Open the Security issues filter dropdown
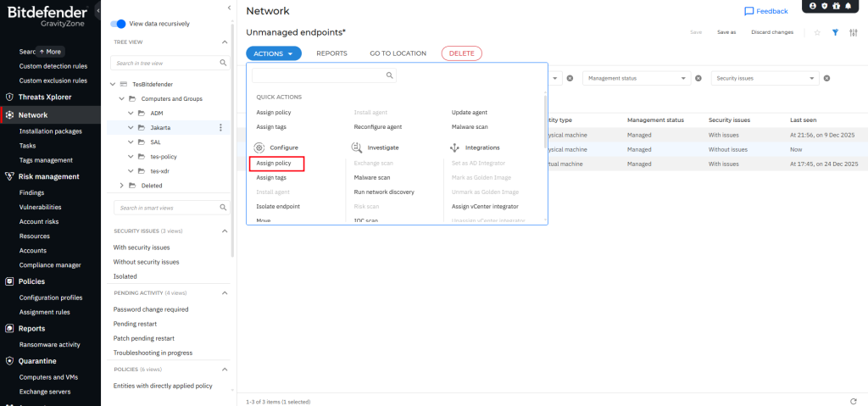The height and width of the screenshot is (406, 868). 765,78
